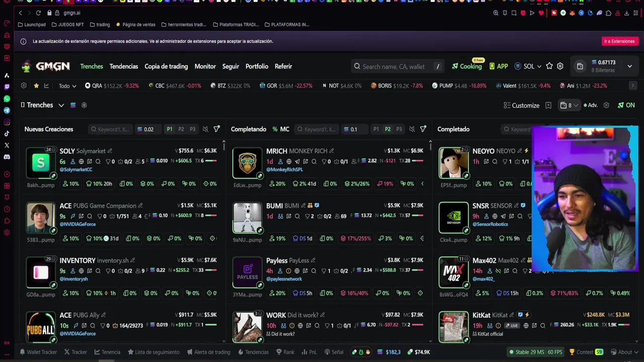Image resolution: width=644 pixels, height=362 pixels.
Task: Toggle the quick-buy ON switch
Action: click(x=626, y=105)
